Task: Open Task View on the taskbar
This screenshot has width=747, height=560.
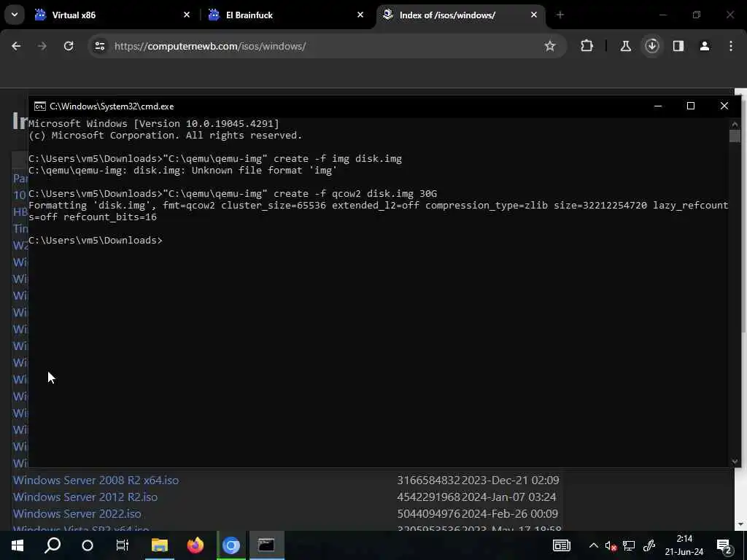Action: coord(123,545)
